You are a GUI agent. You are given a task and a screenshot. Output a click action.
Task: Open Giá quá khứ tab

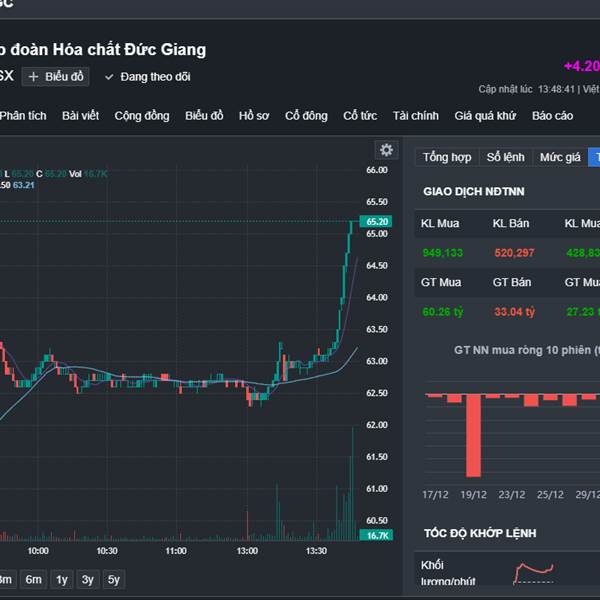485,116
